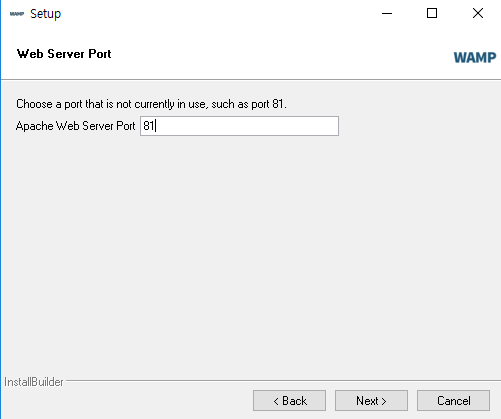Click the separator line beside InstallBuilder
The width and height of the screenshot is (501, 419).
click(x=283, y=380)
